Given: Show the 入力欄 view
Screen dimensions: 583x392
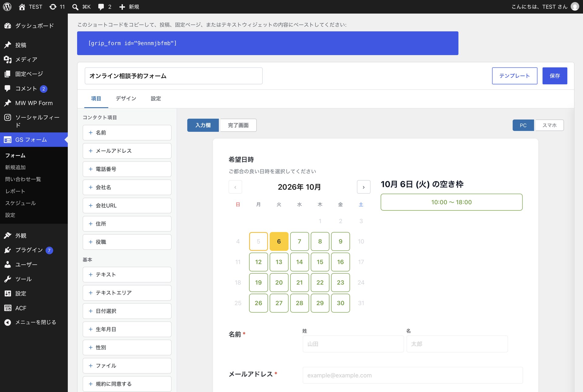Looking at the screenshot, I should (x=203, y=125).
